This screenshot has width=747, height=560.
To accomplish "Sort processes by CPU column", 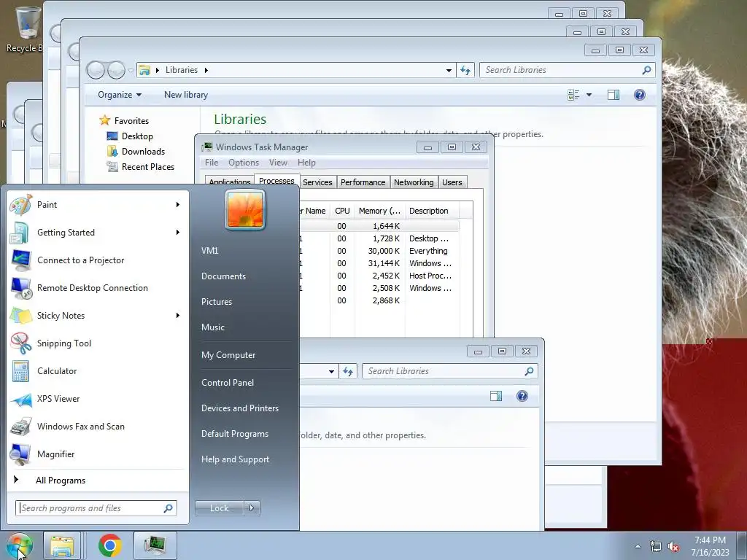I will (342, 211).
